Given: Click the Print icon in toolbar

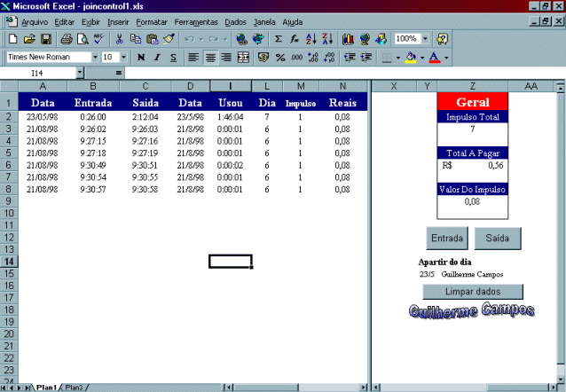Looking at the screenshot, I should coord(66,39).
